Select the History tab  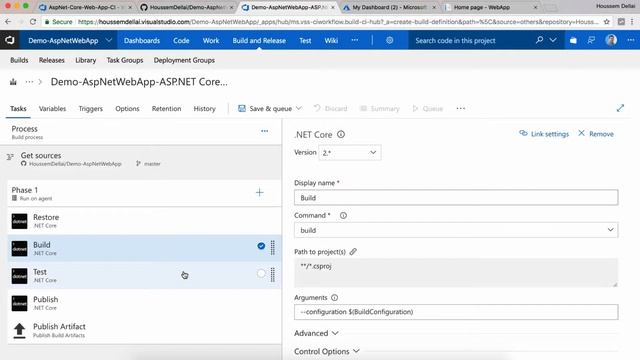click(x=204, y=109)
